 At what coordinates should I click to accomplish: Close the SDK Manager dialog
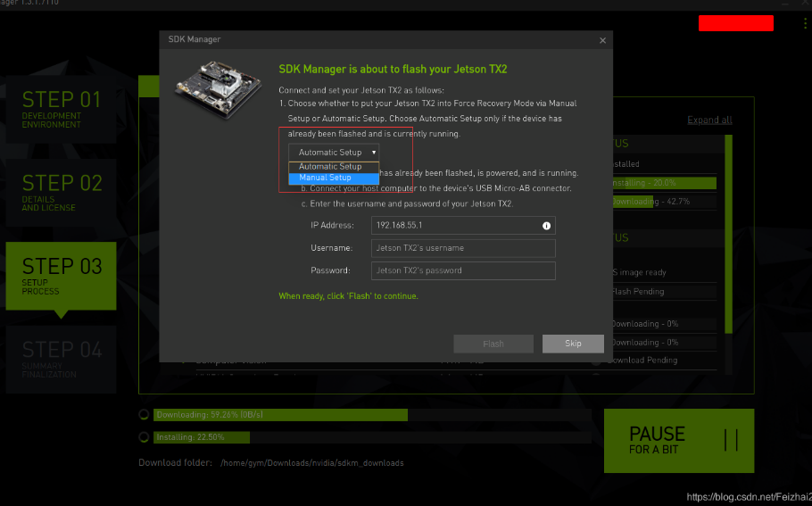(602, 40)
